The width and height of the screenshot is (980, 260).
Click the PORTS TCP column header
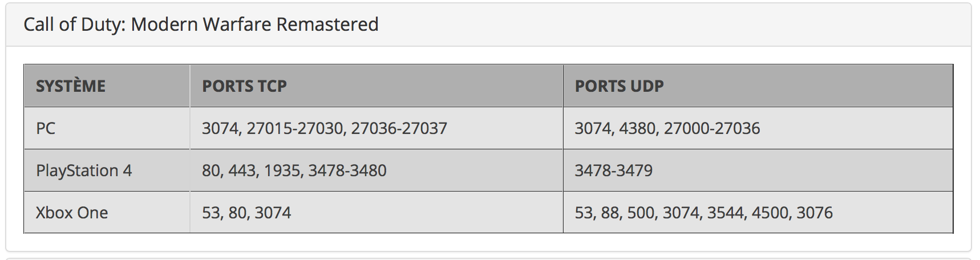point(244,86)
